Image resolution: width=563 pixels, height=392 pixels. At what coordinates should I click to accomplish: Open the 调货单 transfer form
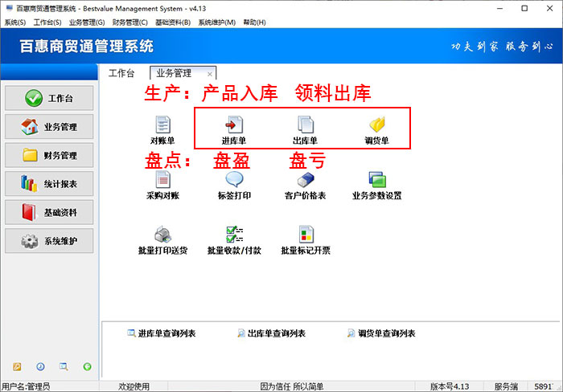click(x=376, y=127)
